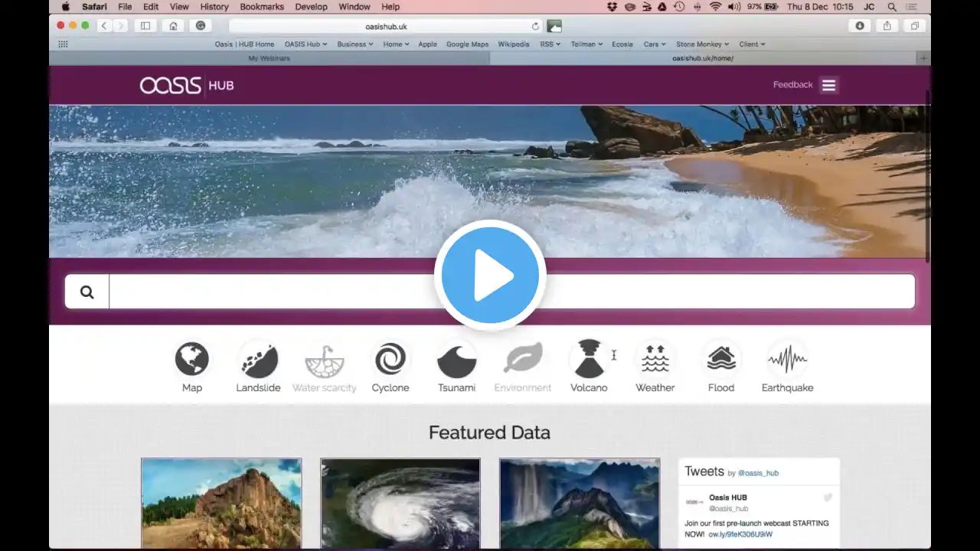Open Spotlight search in menu bar
Viewport: 980px width, 551px height.
(x=892, y=7)
